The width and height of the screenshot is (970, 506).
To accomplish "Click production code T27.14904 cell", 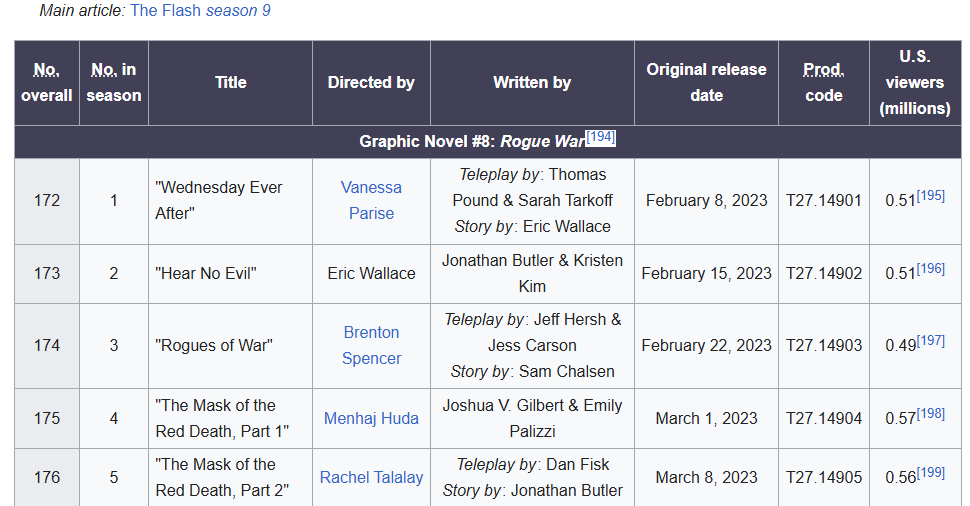I will (824, 419).
